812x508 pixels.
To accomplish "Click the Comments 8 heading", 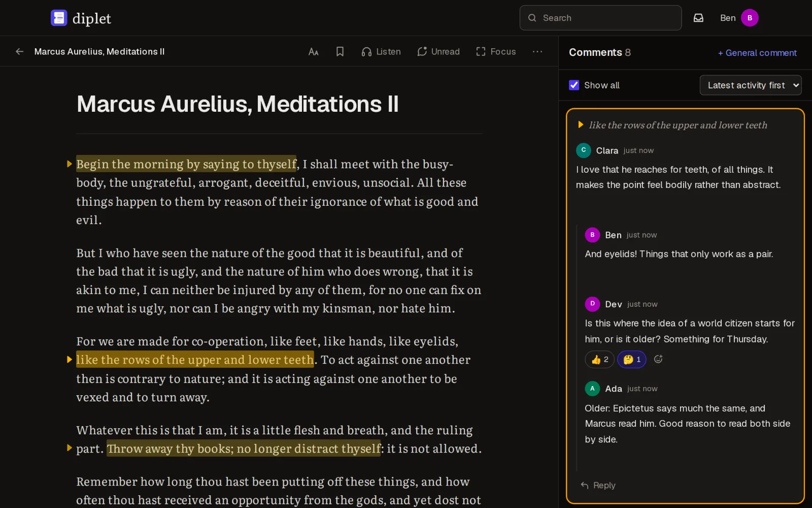I will point(599,52).
